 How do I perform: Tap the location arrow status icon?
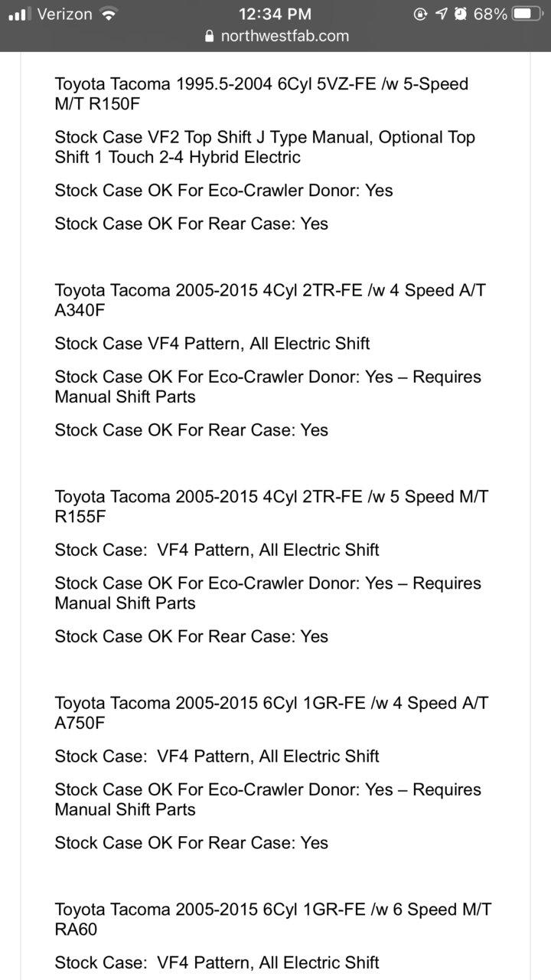(441, 14)
